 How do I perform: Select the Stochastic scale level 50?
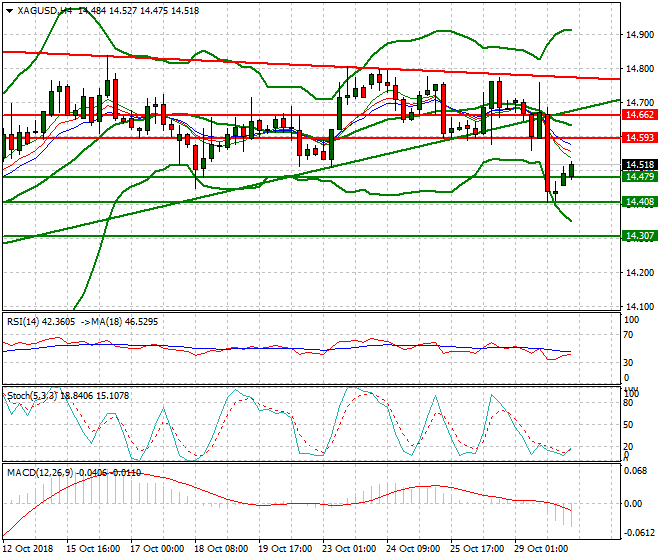pos(628,424)
